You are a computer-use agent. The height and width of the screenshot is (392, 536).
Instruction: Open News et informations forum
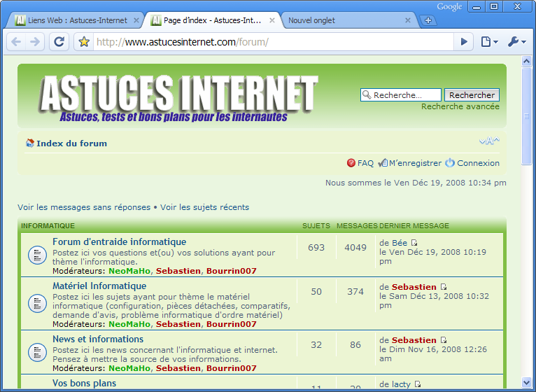(x=98, y=339)
